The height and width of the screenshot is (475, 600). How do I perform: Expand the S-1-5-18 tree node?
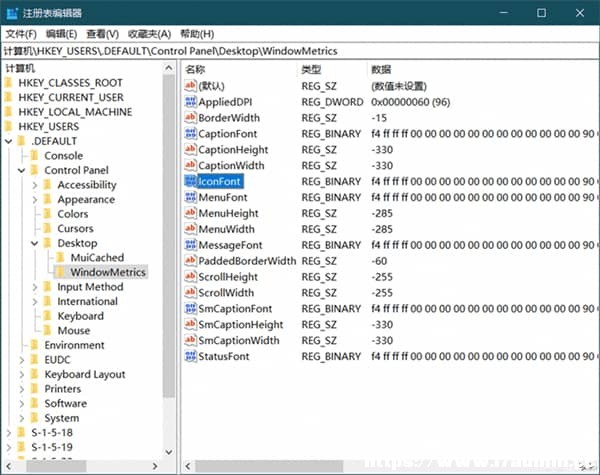click(9, 433)
